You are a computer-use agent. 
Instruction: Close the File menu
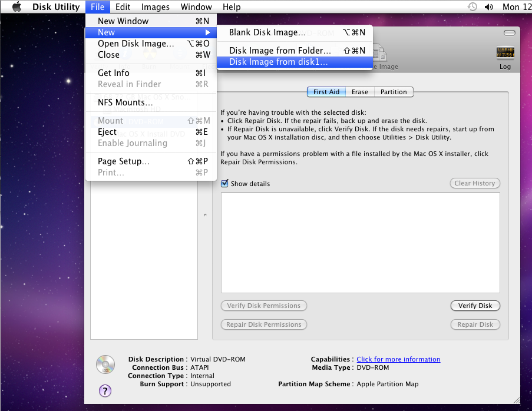[97, 7]
